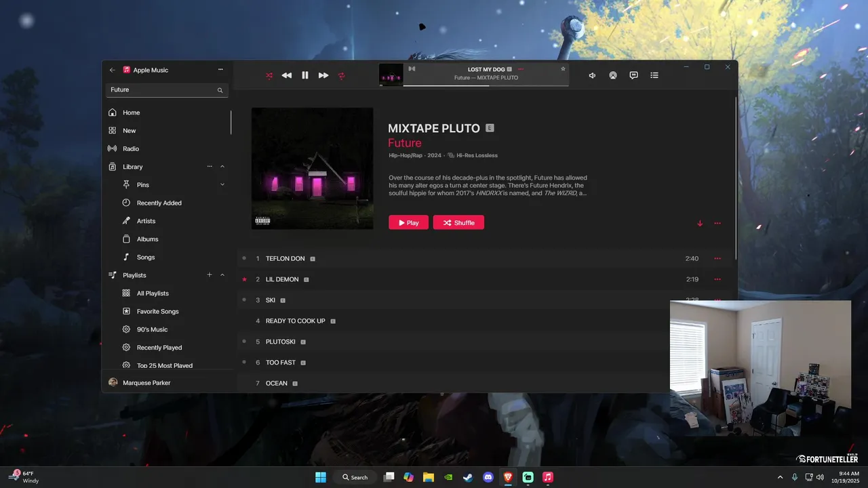Click the MIXTAPE PLUTO album cover
This screenshot has width=868, height=488.
point(312,168)
